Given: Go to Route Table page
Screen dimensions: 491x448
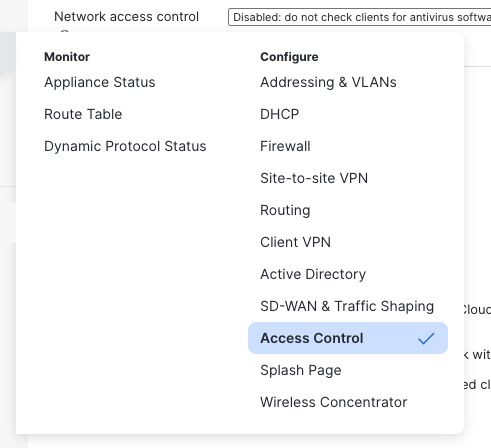Looking at the screenshot, I should tap(83, 114).
